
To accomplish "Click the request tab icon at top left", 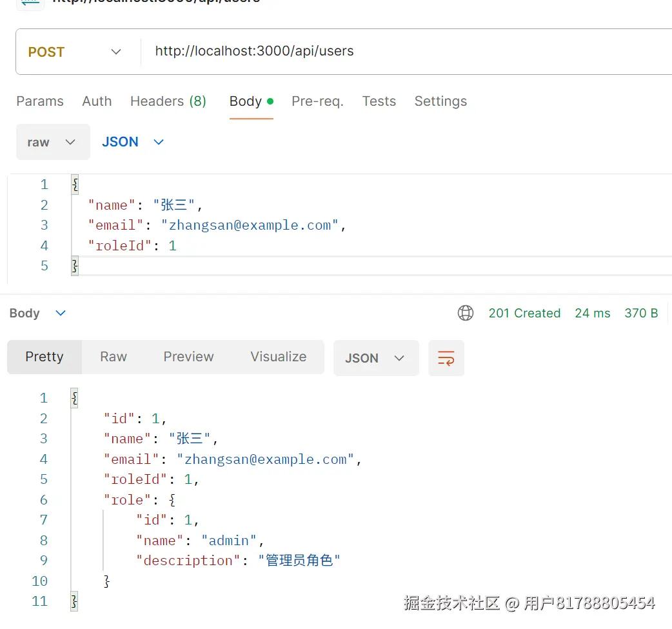I will click(x=29, y=3).
